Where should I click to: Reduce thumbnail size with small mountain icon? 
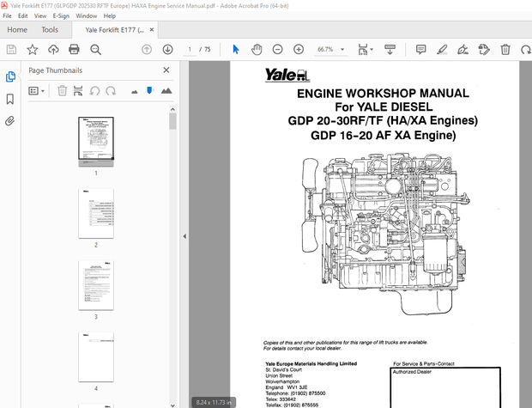135,92
